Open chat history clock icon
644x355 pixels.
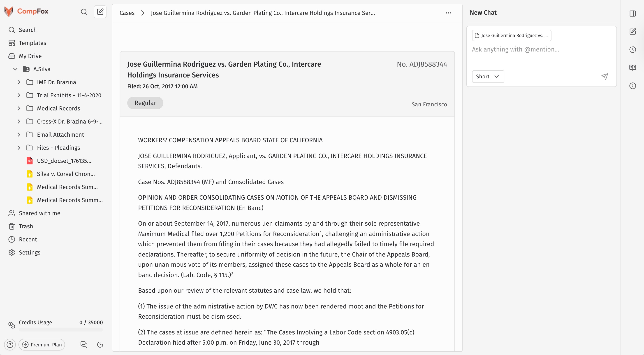(632, 49)
